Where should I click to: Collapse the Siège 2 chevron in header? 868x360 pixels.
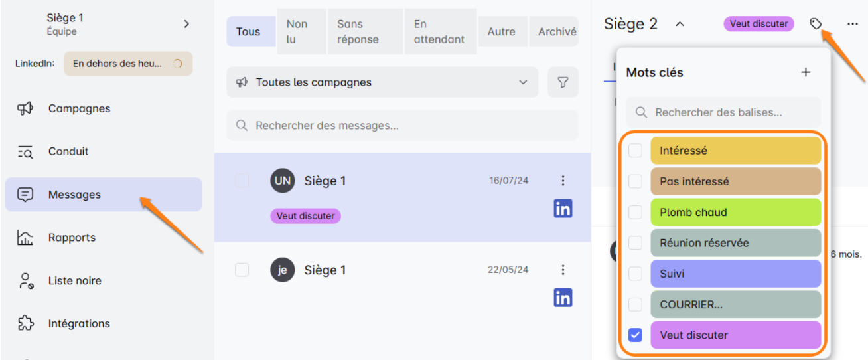(x=680, y=25)
